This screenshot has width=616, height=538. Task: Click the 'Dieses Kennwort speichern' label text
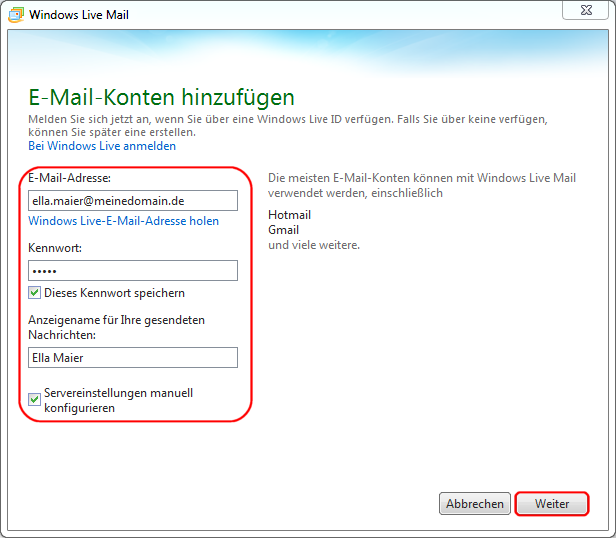114,293
